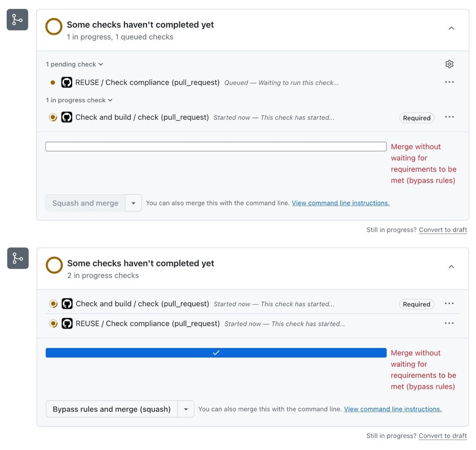Click Bypass rules and merge (squash) button
Viewport: 476px width, 450px height.
(x=112, y=409)
